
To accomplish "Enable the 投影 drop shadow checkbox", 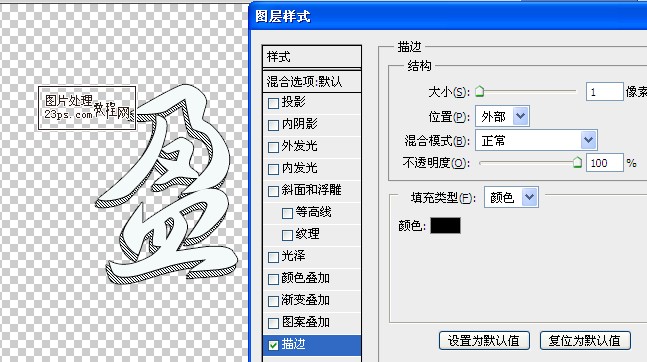I will coord(273,103).
